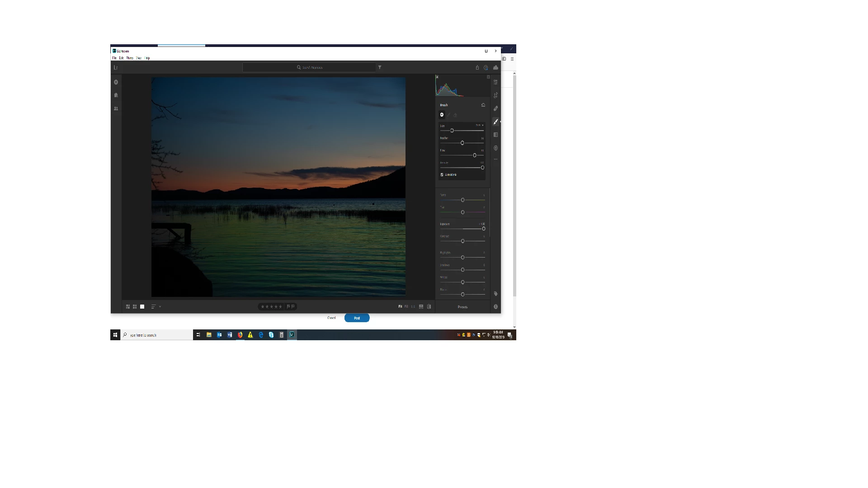Open the Photo menu
The height and width of the screenshot is (488, 868).
click(x=130, y=58)
